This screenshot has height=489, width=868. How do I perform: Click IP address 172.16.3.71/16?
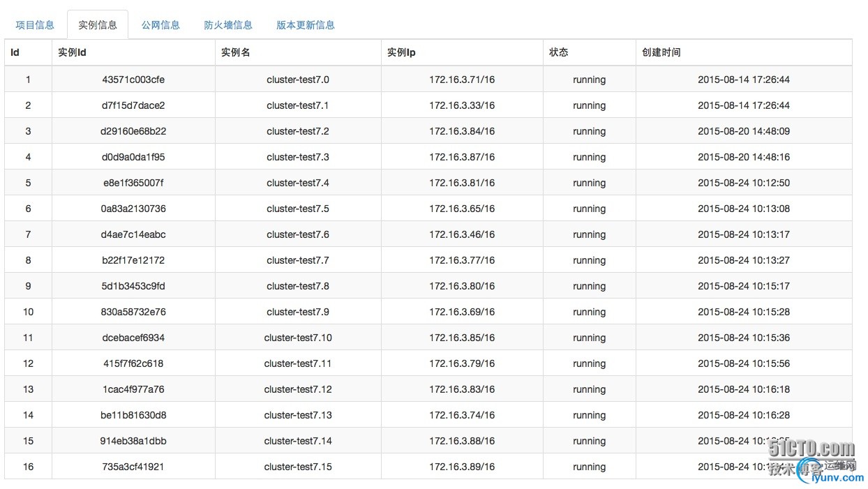pos(462,80)
